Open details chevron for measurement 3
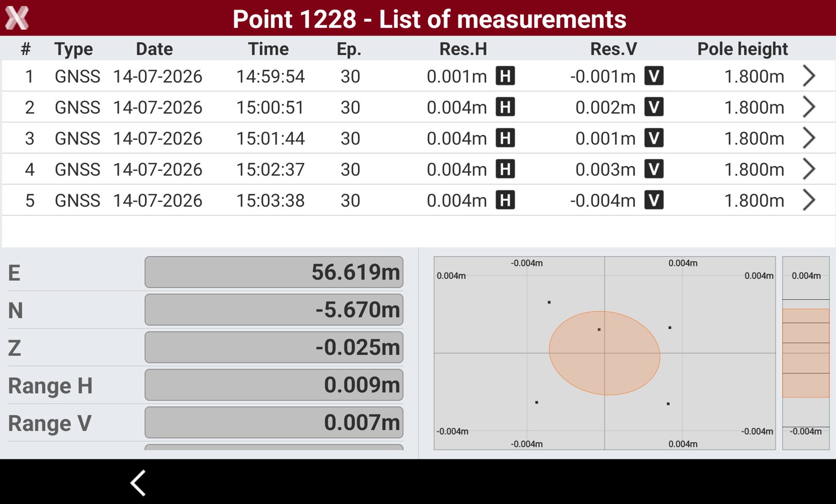This screenshot has width=836, height=504. point(809,138)
